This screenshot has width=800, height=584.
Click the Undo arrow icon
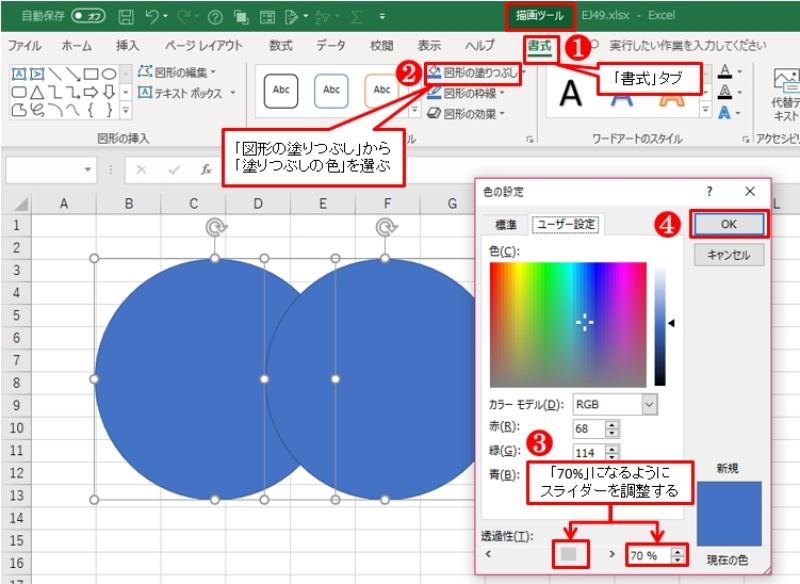point(152,17)
